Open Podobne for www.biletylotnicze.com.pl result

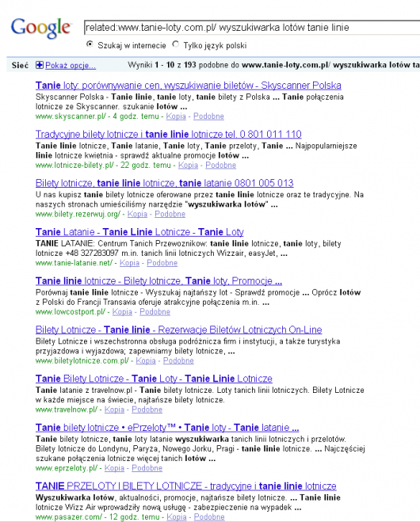click(x=178, y=361)
